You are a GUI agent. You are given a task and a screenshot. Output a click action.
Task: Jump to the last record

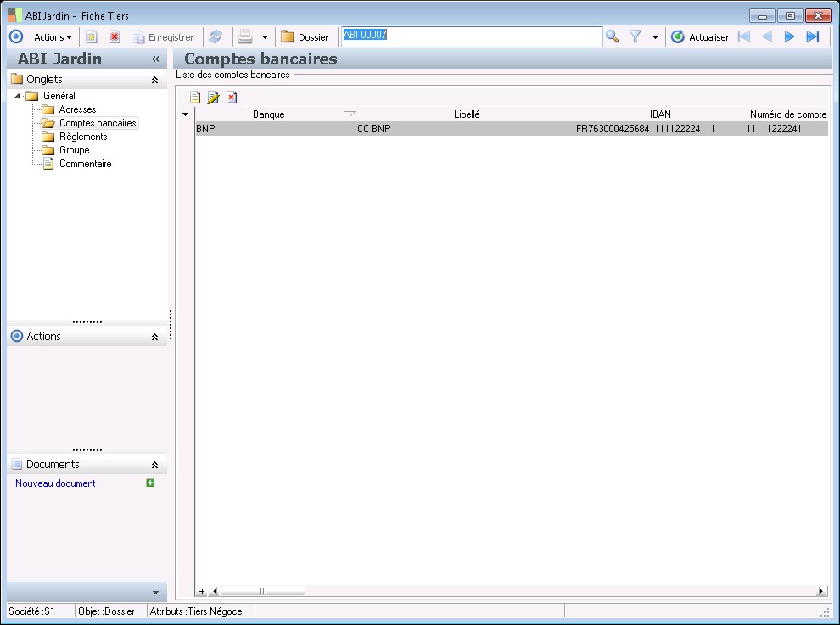(x=812, y=36)
